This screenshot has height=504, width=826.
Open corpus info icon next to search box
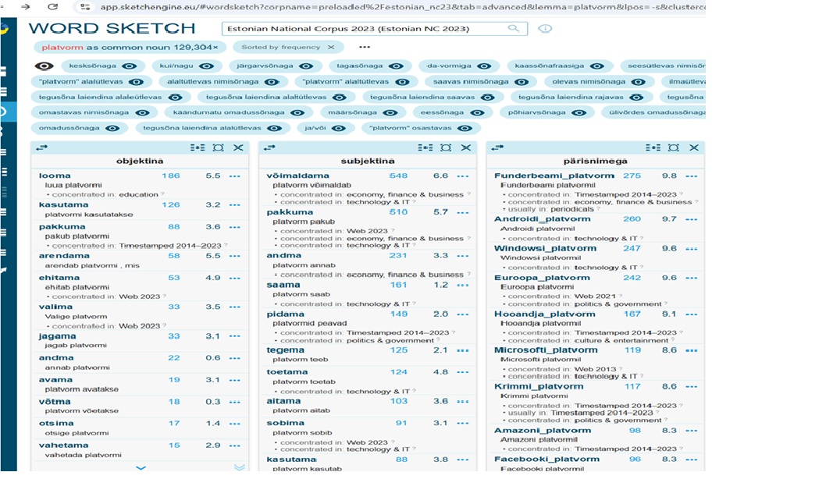545,29
